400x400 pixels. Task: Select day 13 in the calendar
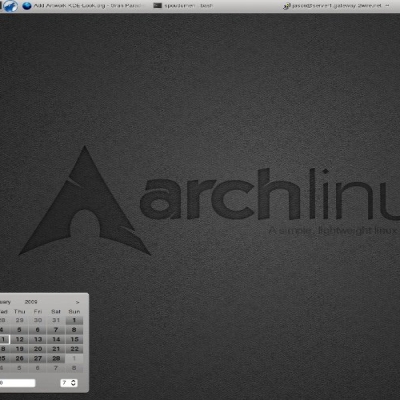click(x=38, y=339)
